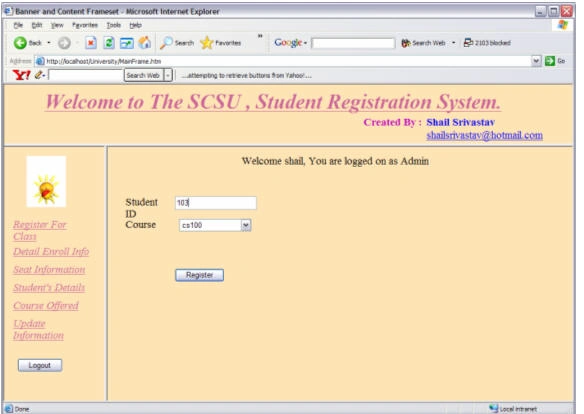This screenshot has width=584, height=414.
Task: Open the Favorites menu
Action: pos(85,25)
